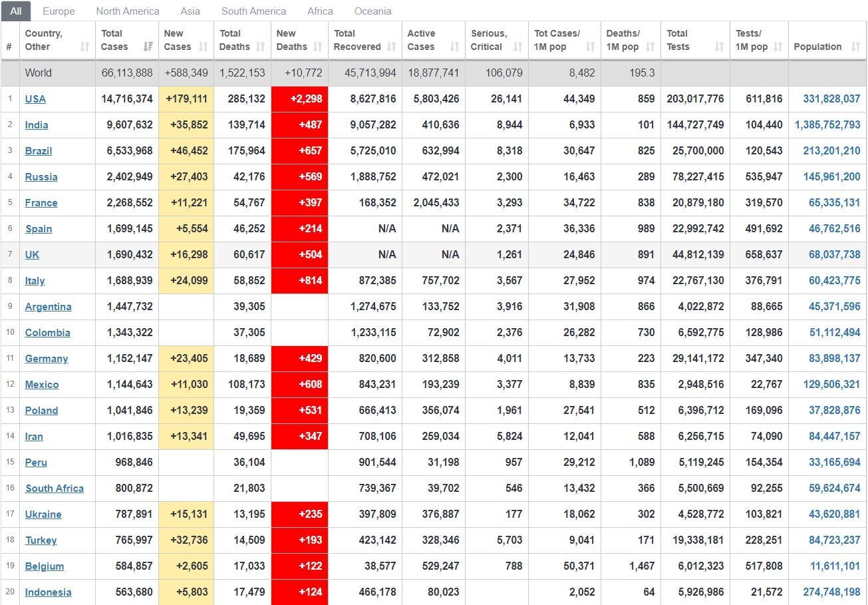Sort by Country, Other column arrows

pyautogui.click(x=84, y=47)
